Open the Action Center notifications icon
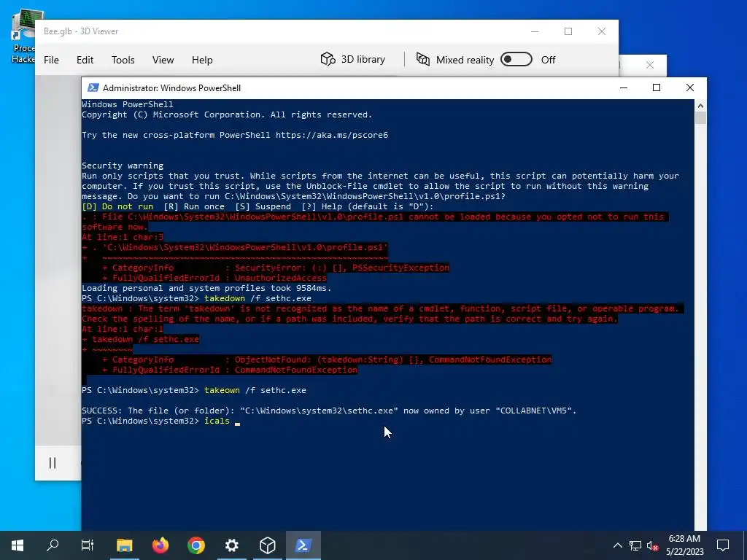Screen dimensions: 747x560 pos(723,545)
